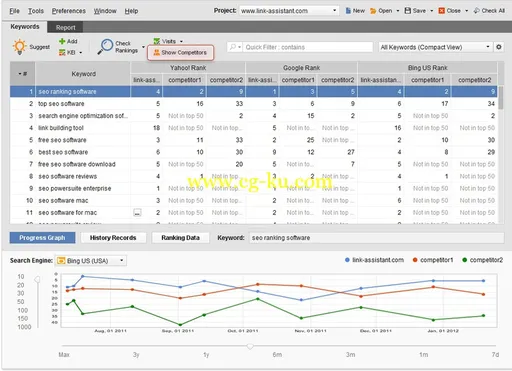512x371 pixels.
Task: Select the 'top seo software' row
Action: pyautogui.click(x=254, y=104)
